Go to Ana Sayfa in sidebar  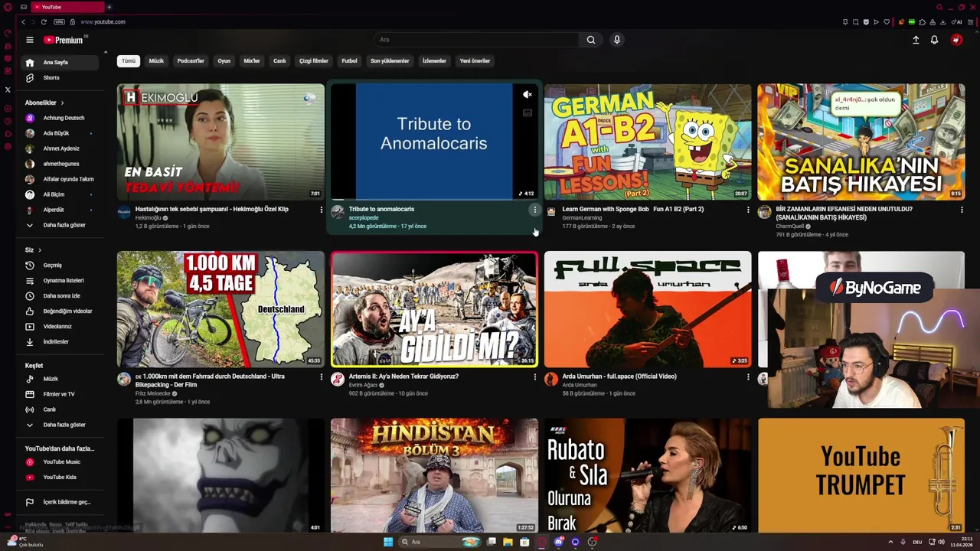pyautogui.click(x=61, y=63)
